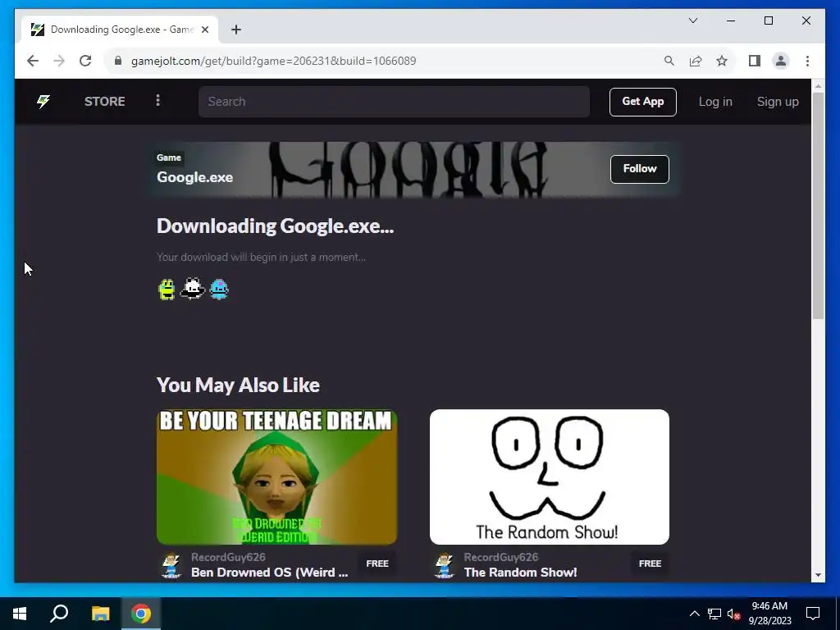Open a new tab with plus
Image resolution: width=840 pixels, height=630 pixels.
coord(236,30)
